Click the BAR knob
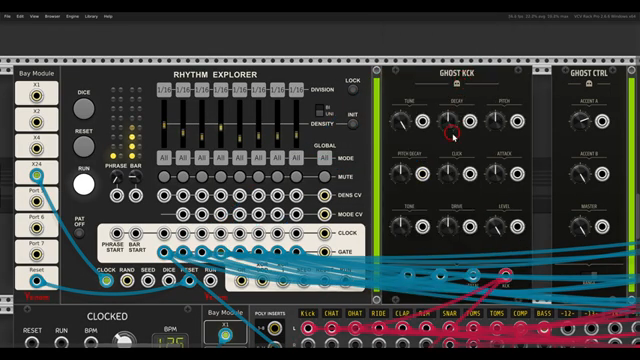Image resolution: width=640 pixels, height=360 pixels. tap(135, 177)
